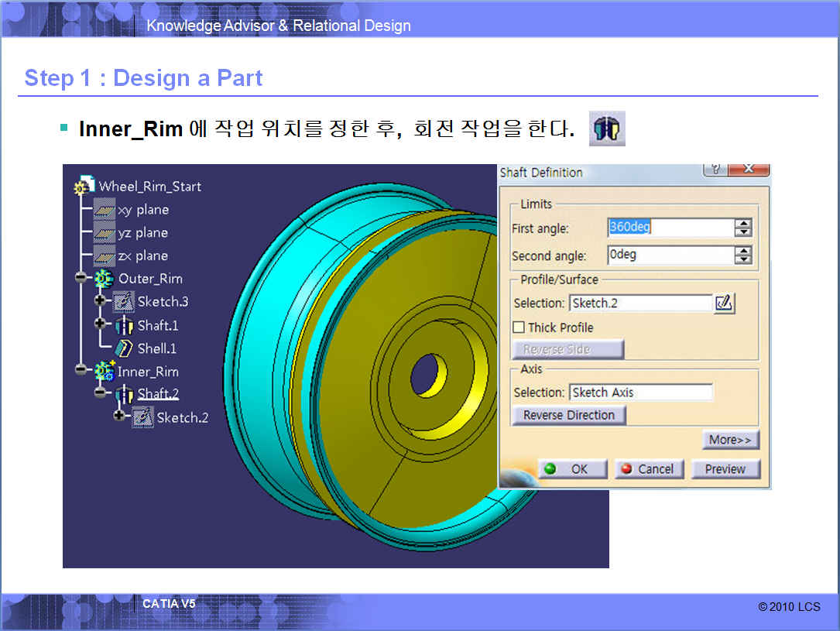
Task: Select Shaft.2 label in the specification tree
Action: (158, 394)
